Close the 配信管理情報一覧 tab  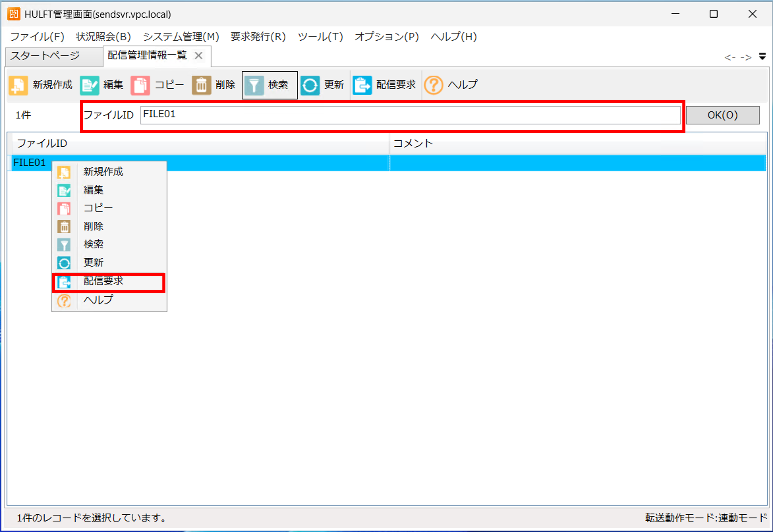199,56
